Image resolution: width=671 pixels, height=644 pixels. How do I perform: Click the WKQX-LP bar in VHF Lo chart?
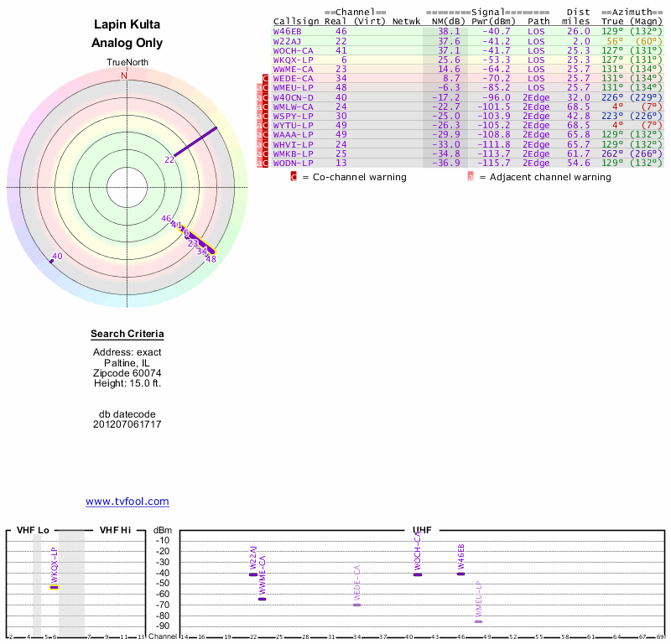pyautogui.click(x=54, y=587)
